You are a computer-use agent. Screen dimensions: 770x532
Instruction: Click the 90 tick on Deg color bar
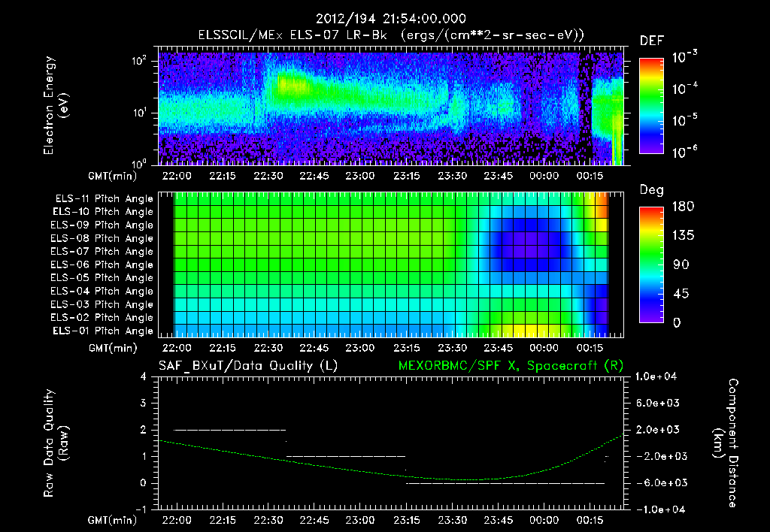(x=681, y=264)
